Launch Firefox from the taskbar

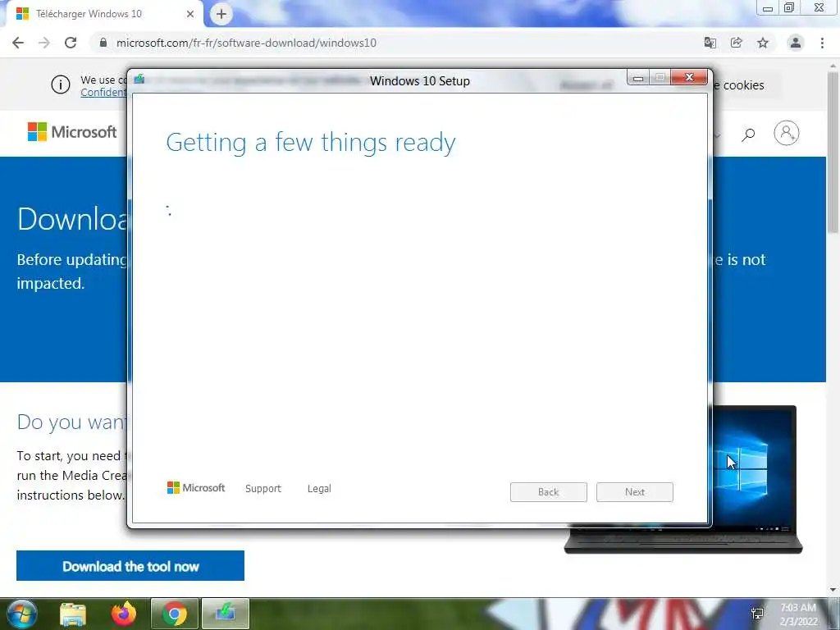coord(124,614)
